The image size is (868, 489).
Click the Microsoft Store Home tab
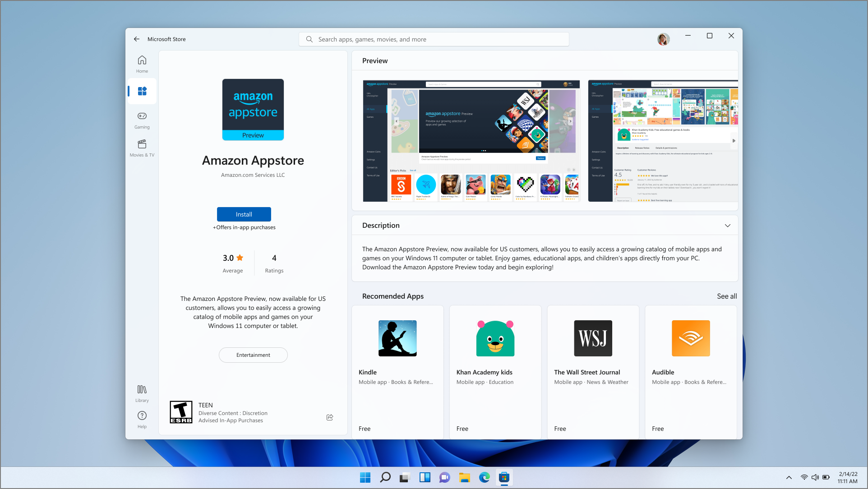142,65
